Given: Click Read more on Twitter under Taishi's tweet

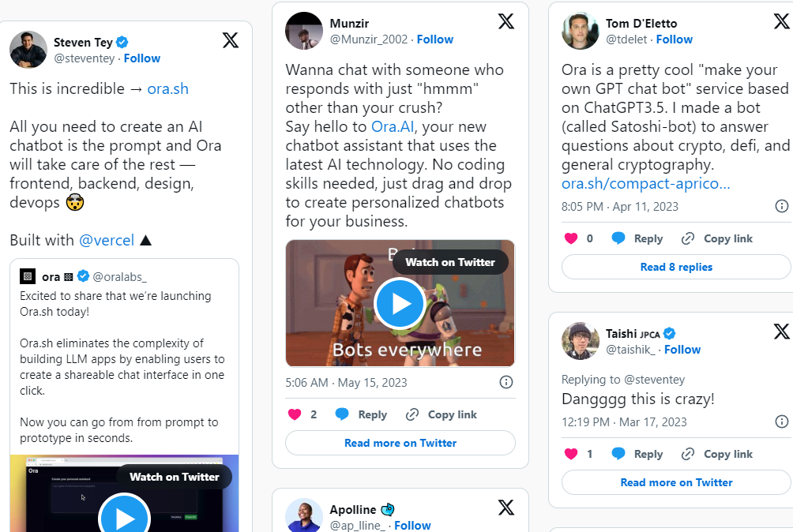Looking at the screenshot, I should 676,482.
